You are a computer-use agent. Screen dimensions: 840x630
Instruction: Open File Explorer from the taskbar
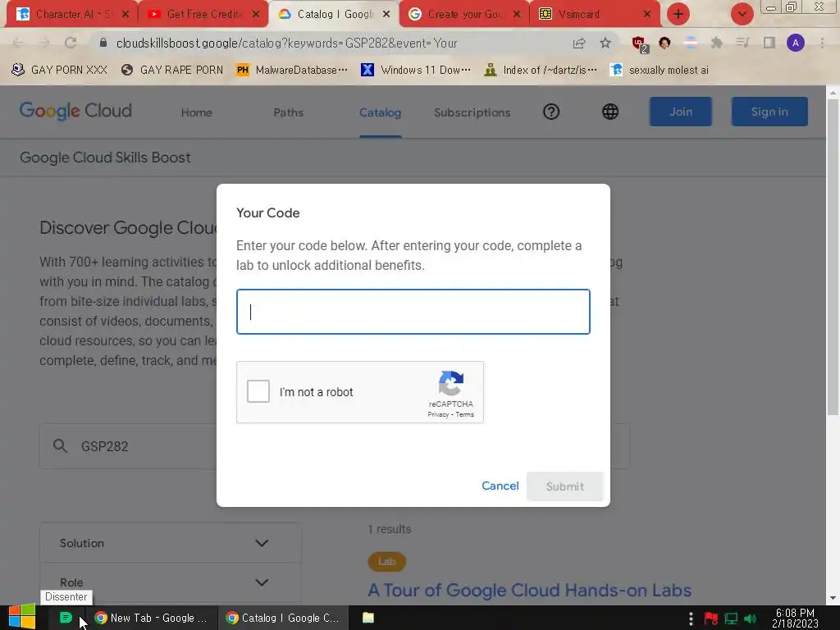click(x=368, y=618)
